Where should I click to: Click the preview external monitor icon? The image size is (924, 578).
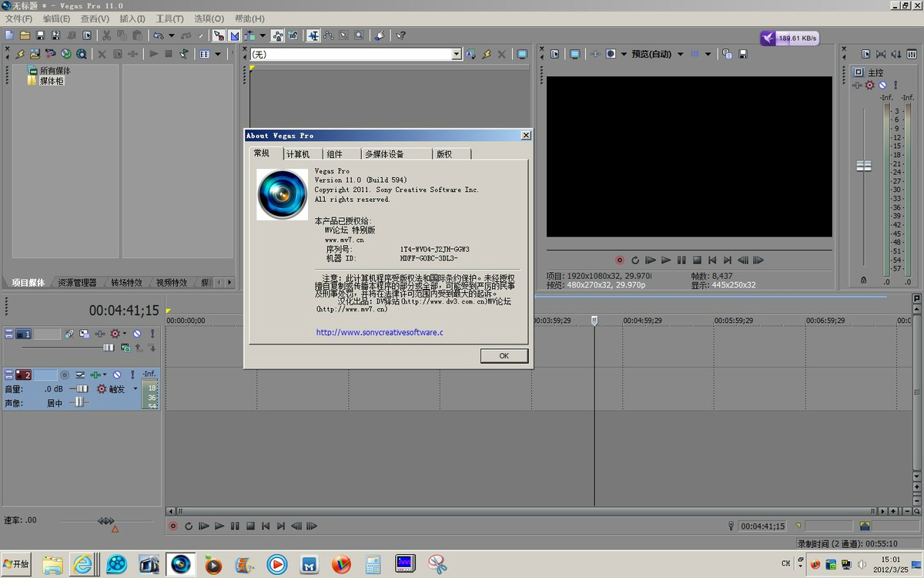point(574,54)
